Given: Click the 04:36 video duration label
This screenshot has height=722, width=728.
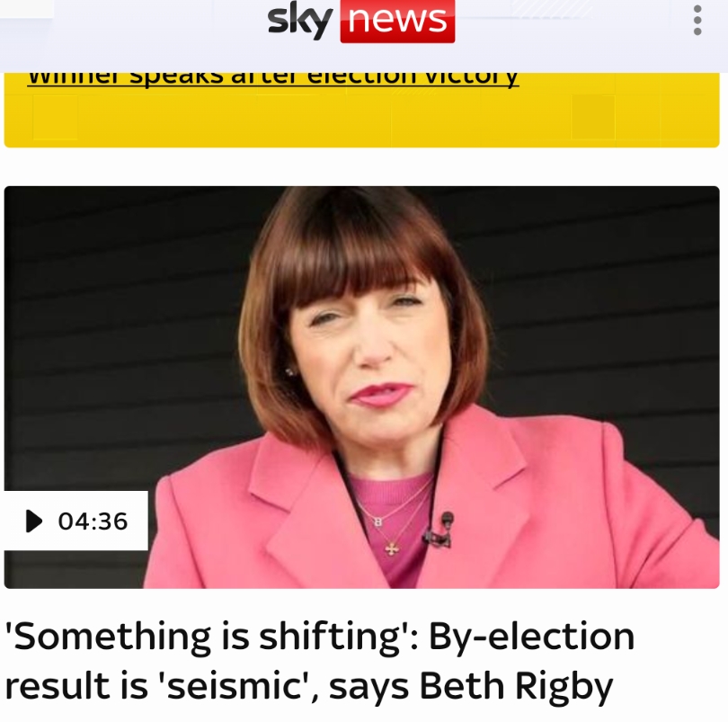Looking at the screenshot, I should (93, 521).
